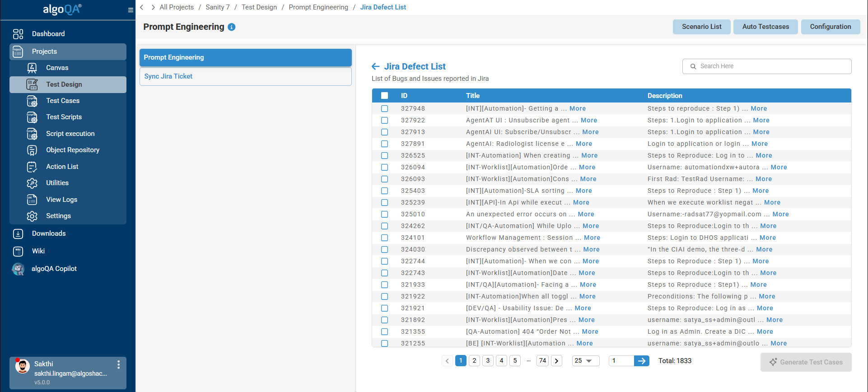Click the Test Scripts icon
Screen dimensions: 868x392
coord(32,117)
